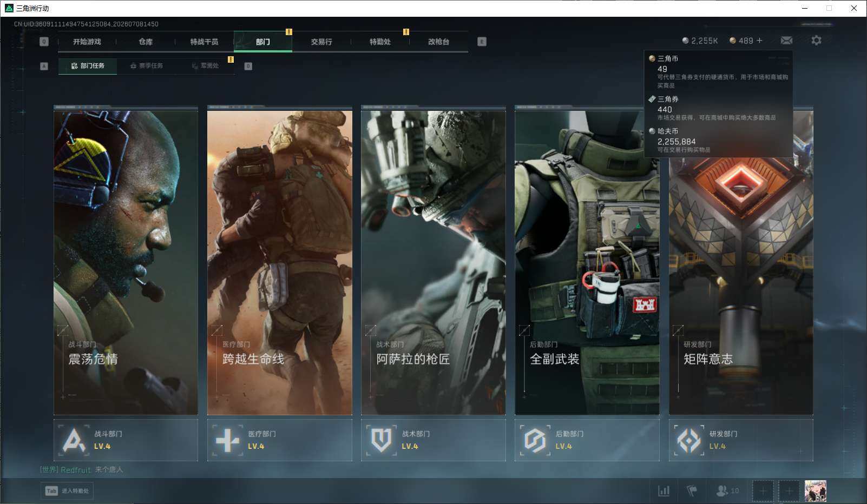Click the player avatar portrait
This screenshot has width=867, height=504.
tap(815, 491)
